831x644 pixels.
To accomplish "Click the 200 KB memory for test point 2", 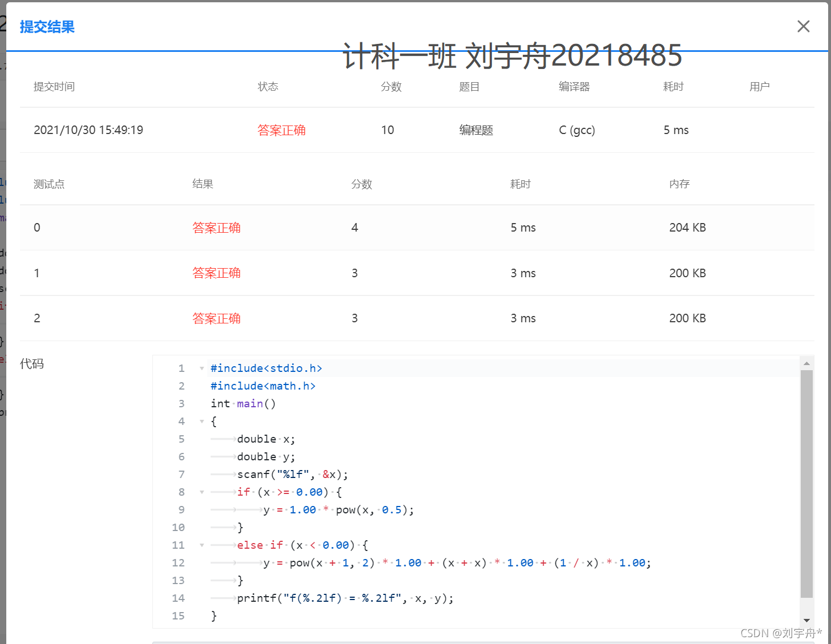I will click(687, 318).
